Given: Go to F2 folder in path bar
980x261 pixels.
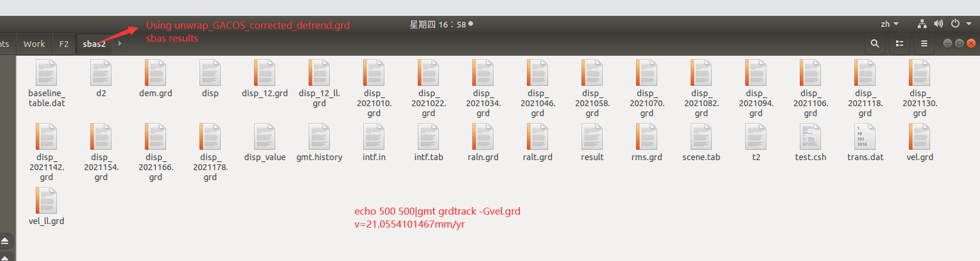Looking at the screenshot, I should tap(64, 44).
